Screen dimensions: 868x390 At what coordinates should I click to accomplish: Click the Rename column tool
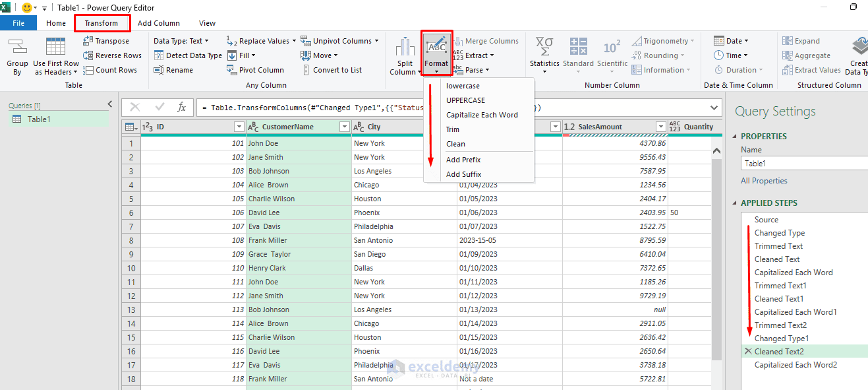(173, 70)
